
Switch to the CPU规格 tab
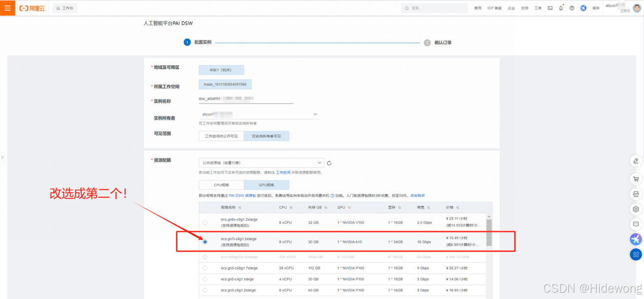point(221,185)
